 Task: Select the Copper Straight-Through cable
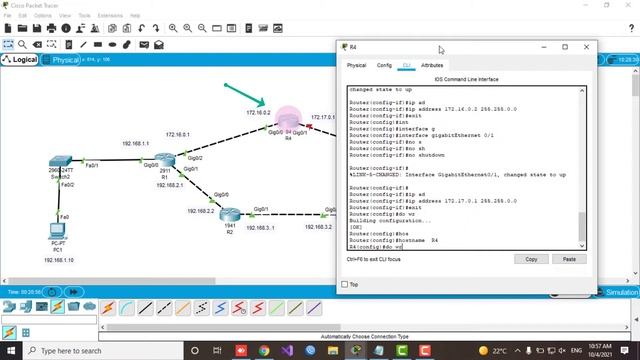(145, 308)
